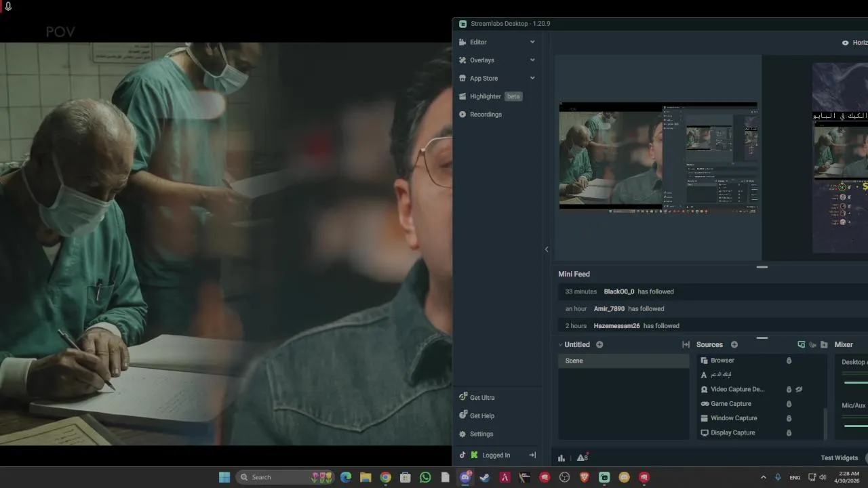868x488 pixels.
Task: Open the Overlays sidebar item
Action: (x=482, y=60)
